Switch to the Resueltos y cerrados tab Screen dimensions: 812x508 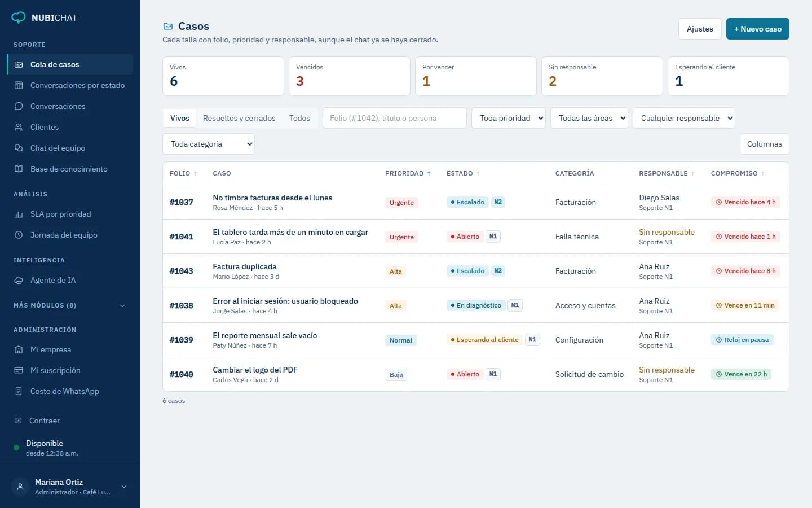tap(239, 118)
